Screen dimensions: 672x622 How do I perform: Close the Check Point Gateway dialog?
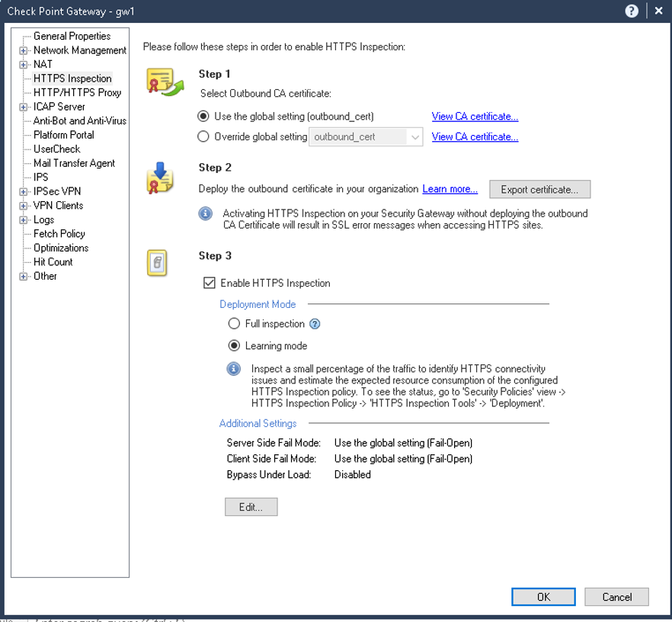pos(659,11)
